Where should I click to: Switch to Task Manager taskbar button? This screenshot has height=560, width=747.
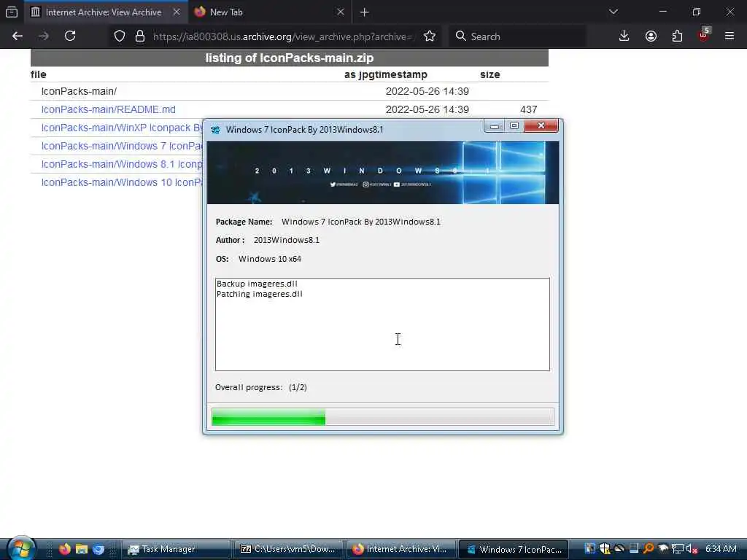(x=177, y=549)
